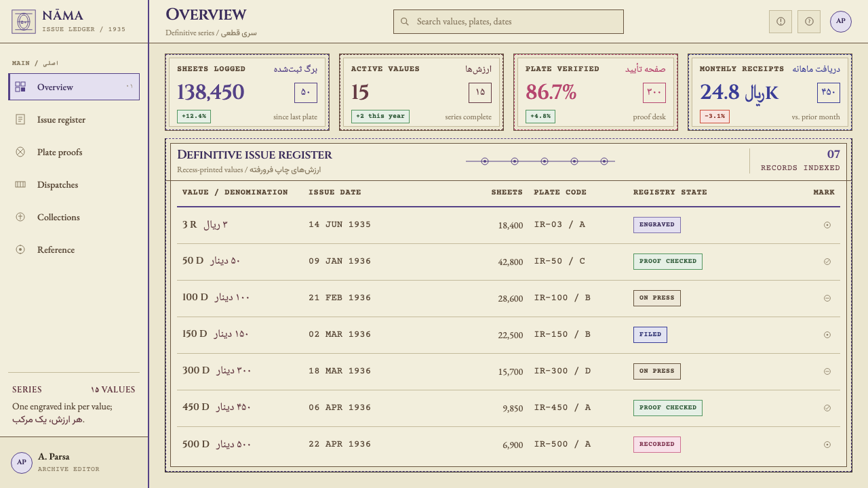Select the Plate Verified stat card

(595, 92)
